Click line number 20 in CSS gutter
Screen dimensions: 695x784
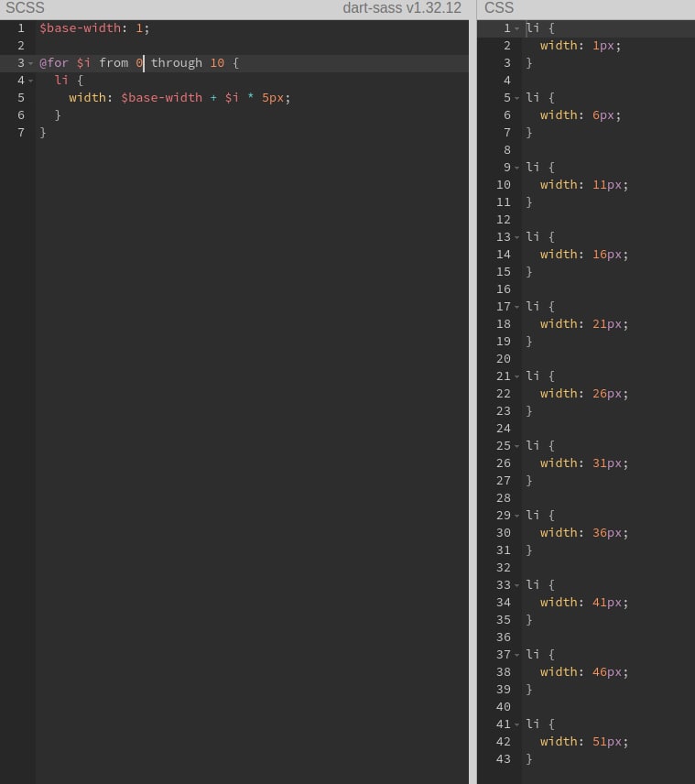click(x=504, y=359)
